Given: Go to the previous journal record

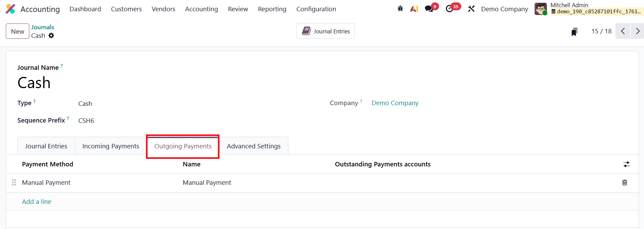Looking at the screenshot, I should 623,31.
